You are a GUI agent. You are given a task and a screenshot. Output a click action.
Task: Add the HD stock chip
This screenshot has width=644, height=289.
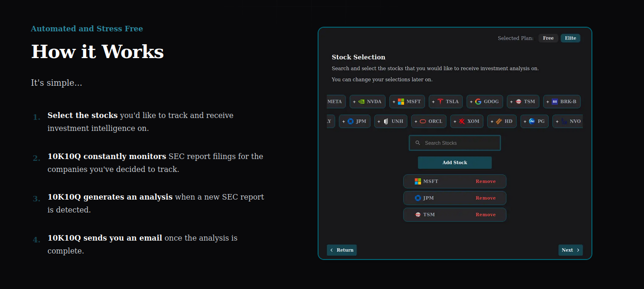coord(502,122)
